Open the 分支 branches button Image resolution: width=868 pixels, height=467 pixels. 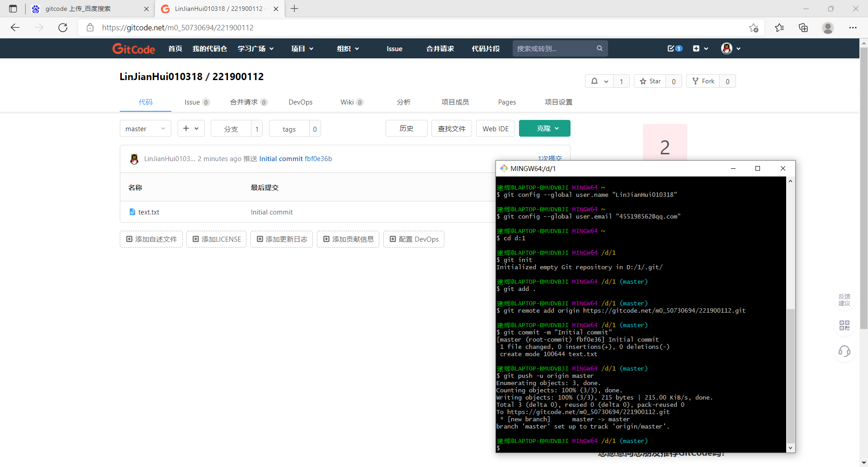(231, 129)
